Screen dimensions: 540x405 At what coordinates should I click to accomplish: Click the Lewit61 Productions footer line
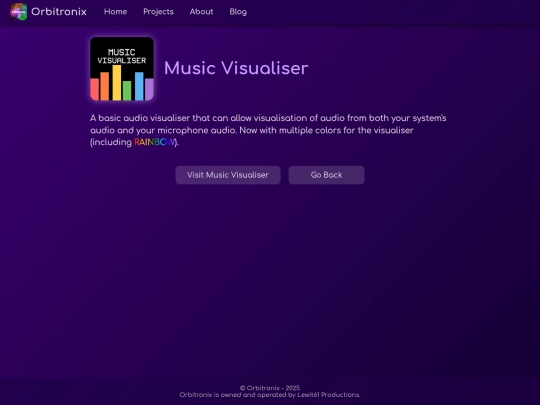point(270,395)
